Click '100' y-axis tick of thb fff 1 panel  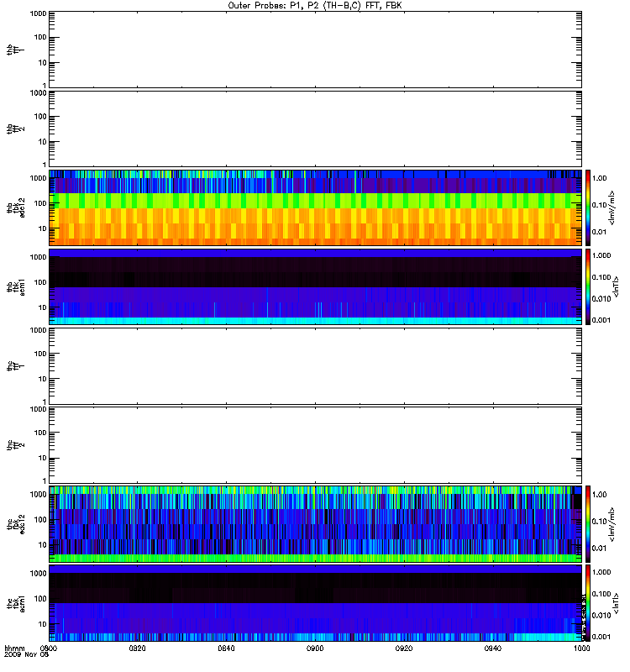coord(40,37)
